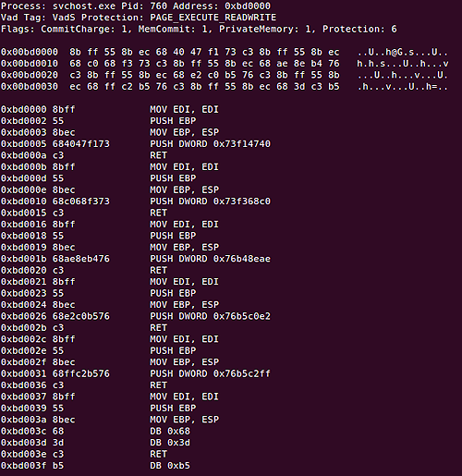462x476 pixels.
Task: Click the DB 0xb5 instruction
Action: click(170, 466)
